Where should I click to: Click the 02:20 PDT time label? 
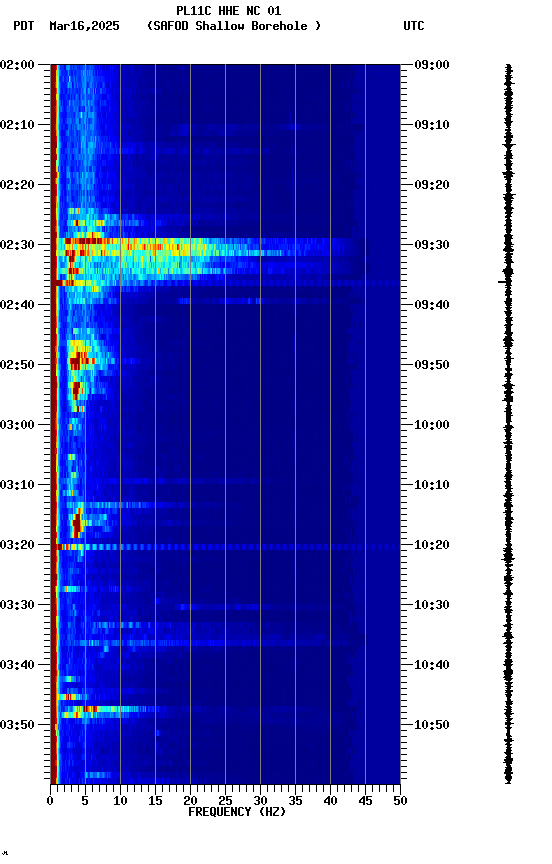17,185
